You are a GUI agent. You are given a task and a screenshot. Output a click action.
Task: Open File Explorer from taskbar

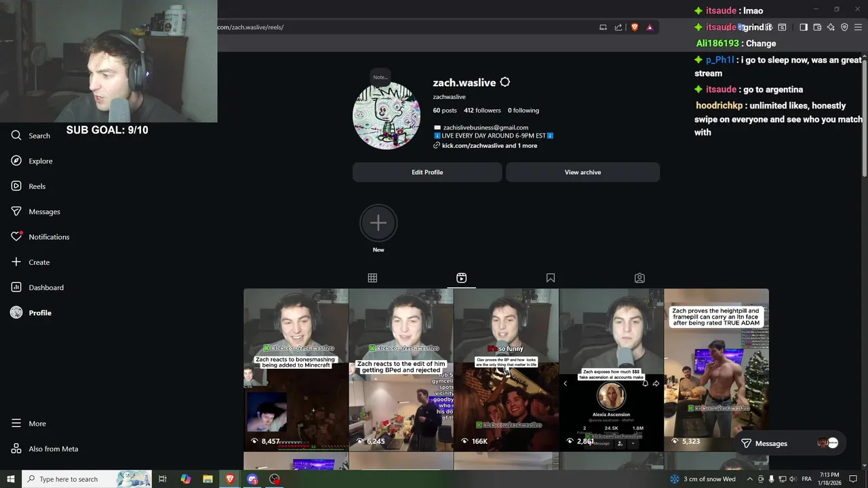coord(208,479)
